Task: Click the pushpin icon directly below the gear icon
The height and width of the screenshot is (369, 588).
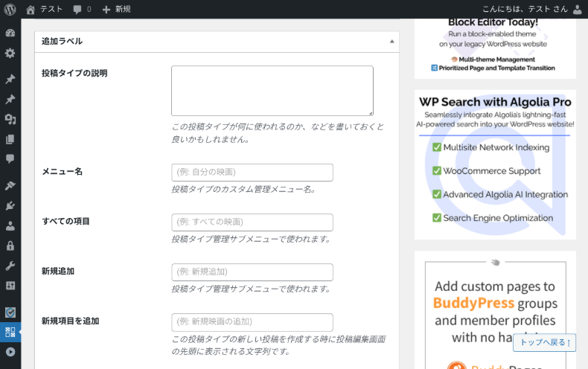Action: (x=10, y=79)
